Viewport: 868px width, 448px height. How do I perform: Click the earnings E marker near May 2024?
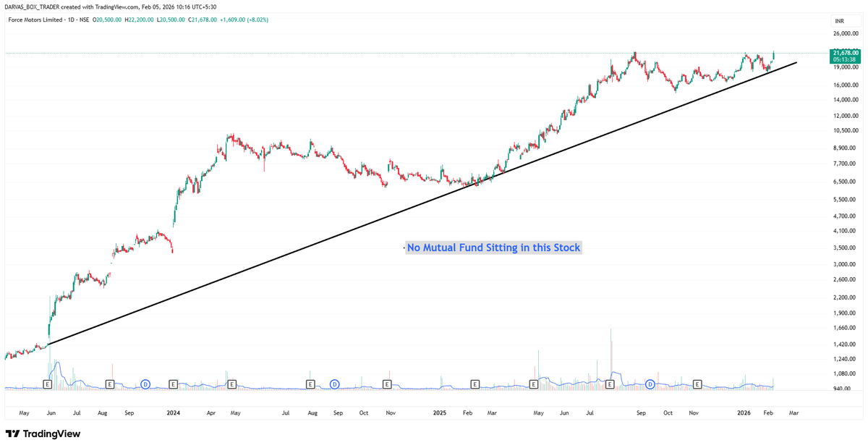(232, 384)
